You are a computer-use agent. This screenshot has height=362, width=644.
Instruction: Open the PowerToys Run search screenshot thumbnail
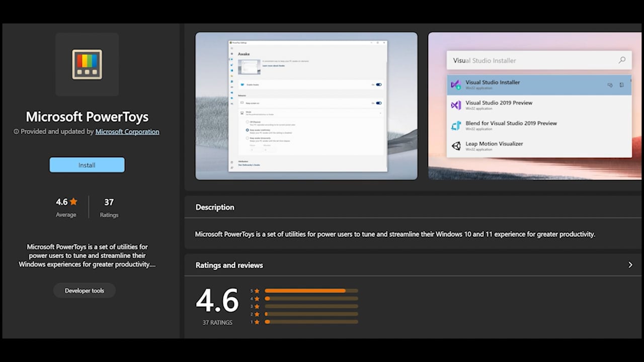click(535, 106)
